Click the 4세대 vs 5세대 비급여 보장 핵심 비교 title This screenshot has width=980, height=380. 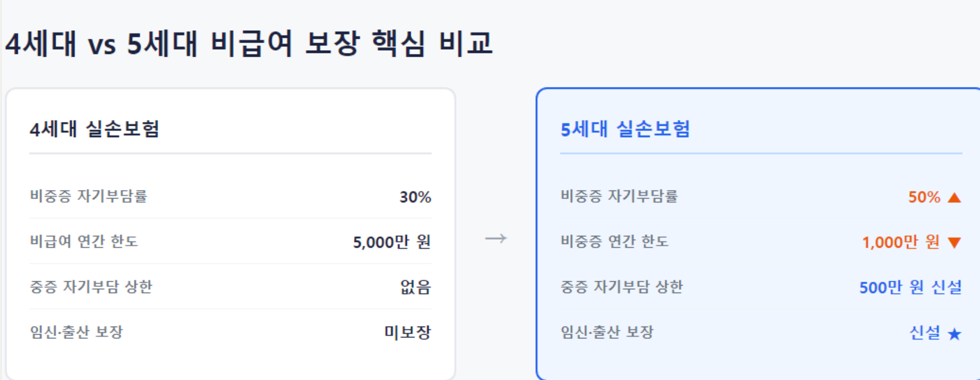tap(249, 43)
